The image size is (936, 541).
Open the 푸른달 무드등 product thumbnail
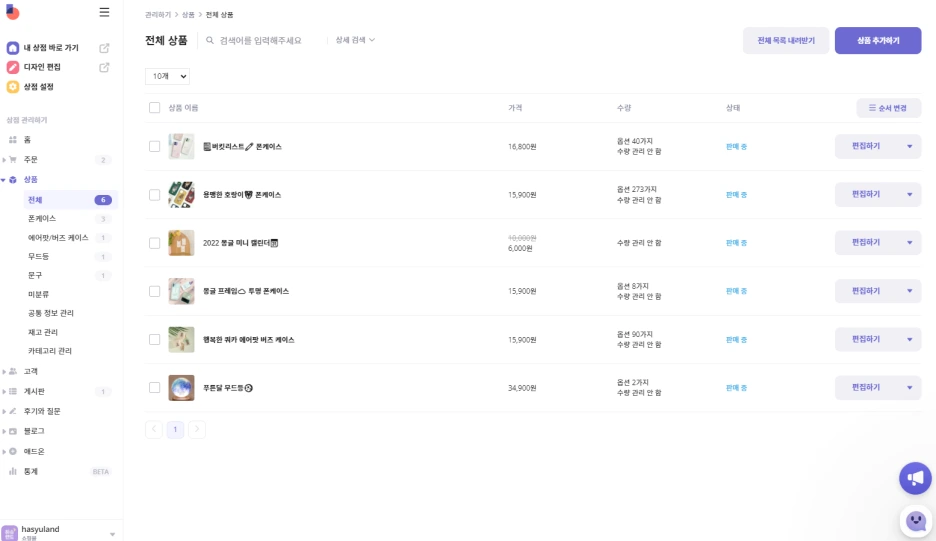[181, 388]
